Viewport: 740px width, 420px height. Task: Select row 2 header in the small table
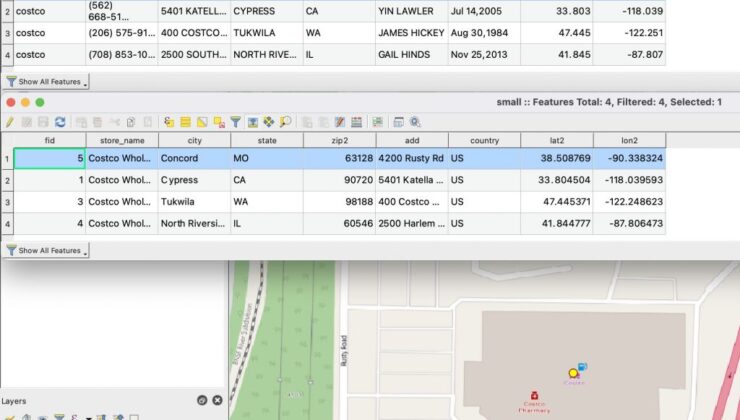point(7,180)
